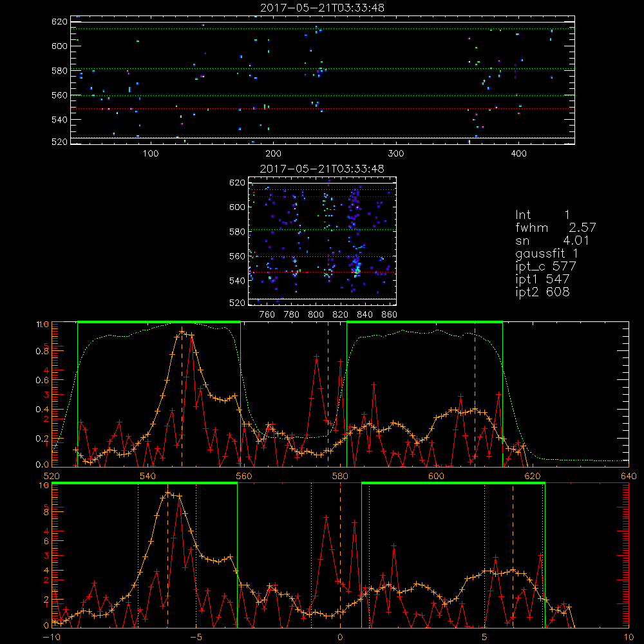This screenshot has height=644, width=644.
Task: Click the 600 label on the 520–640 profile axis
Action: click(x=436, y=476)
